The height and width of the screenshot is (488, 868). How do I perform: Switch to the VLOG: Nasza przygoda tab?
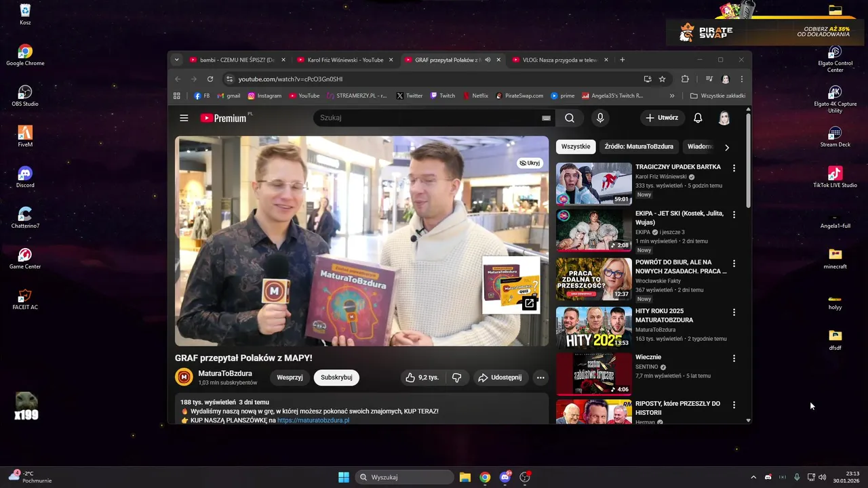(x=559, y=60)
